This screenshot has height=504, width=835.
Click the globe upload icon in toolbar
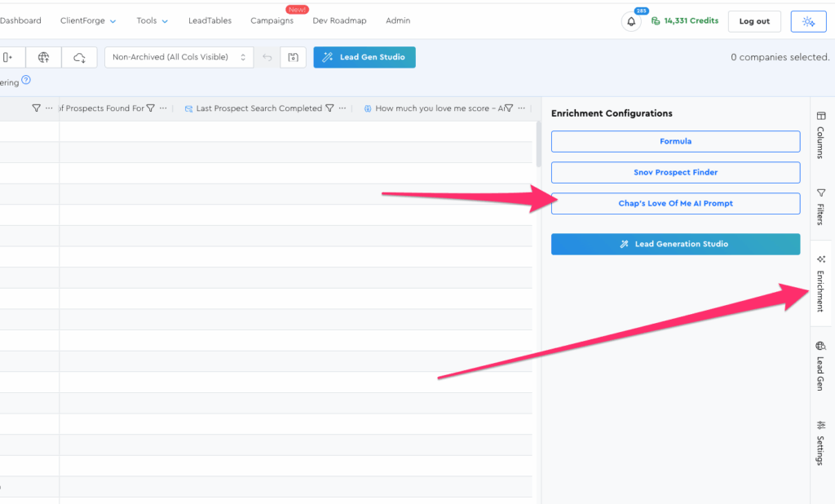coord(44,57)
